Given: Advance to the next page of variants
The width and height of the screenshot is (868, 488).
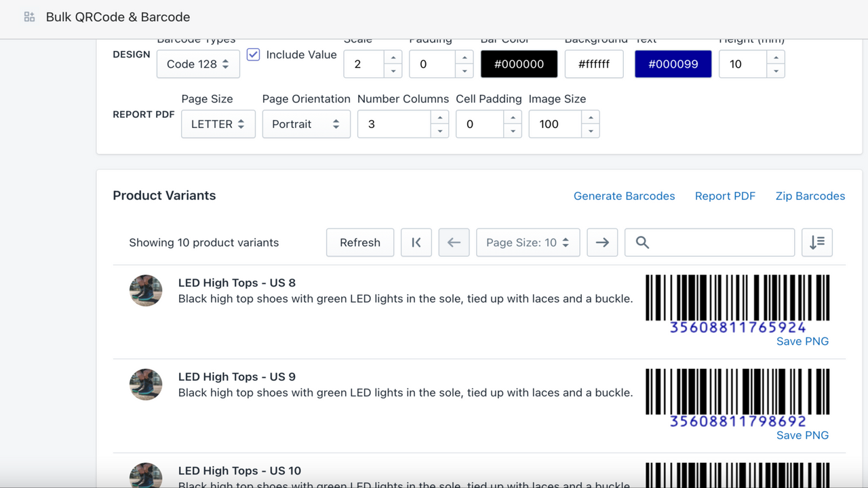Looking at the screenshot, I should 602,242.
